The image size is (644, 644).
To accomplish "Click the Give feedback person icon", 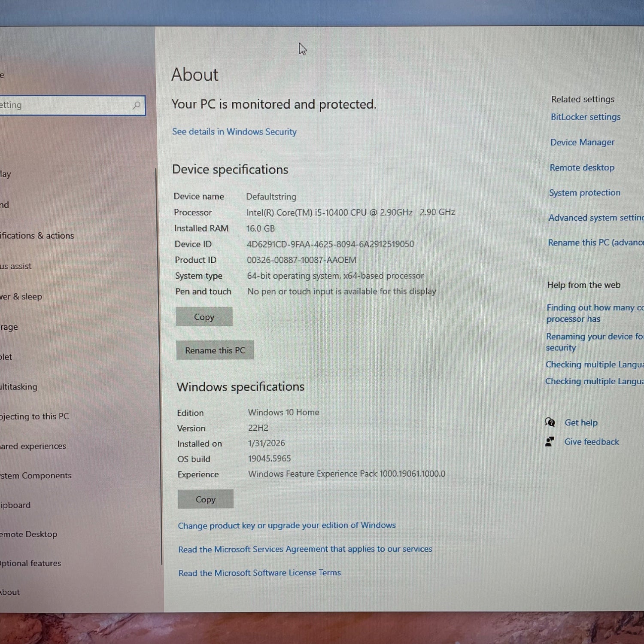I will click(x=550, y=441).
